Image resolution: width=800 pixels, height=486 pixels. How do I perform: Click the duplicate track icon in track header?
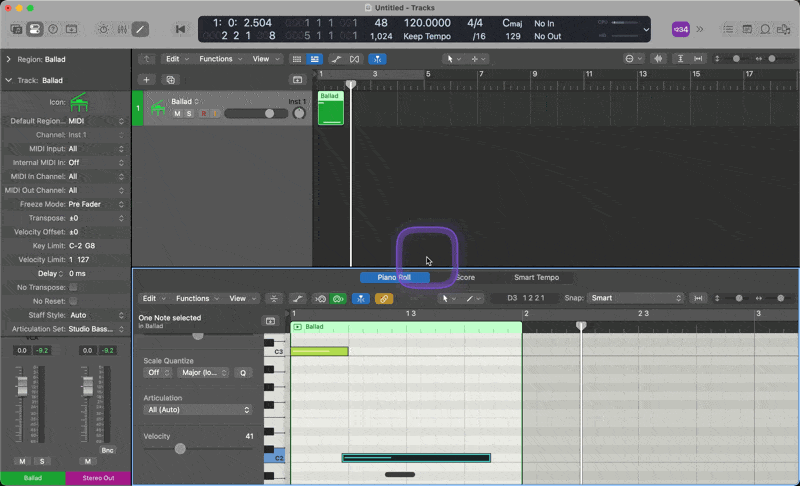[x=170, y=79]
